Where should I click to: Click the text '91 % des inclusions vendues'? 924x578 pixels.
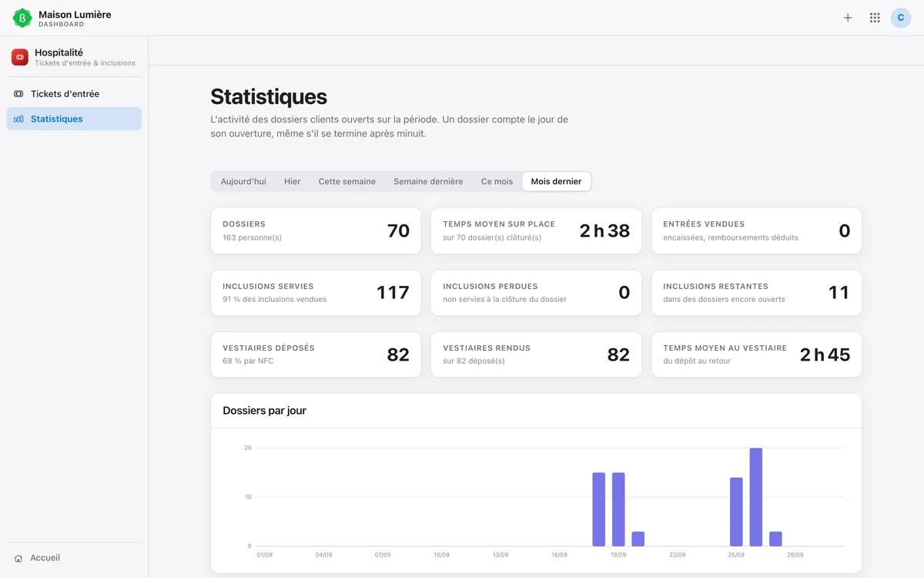click(274, 299)
